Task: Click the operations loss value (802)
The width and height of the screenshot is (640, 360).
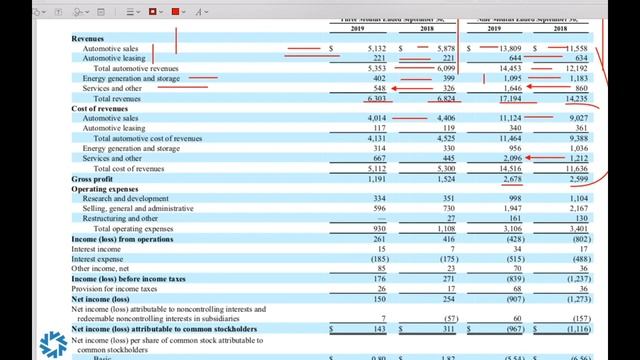Action: [x=581, y=239]
